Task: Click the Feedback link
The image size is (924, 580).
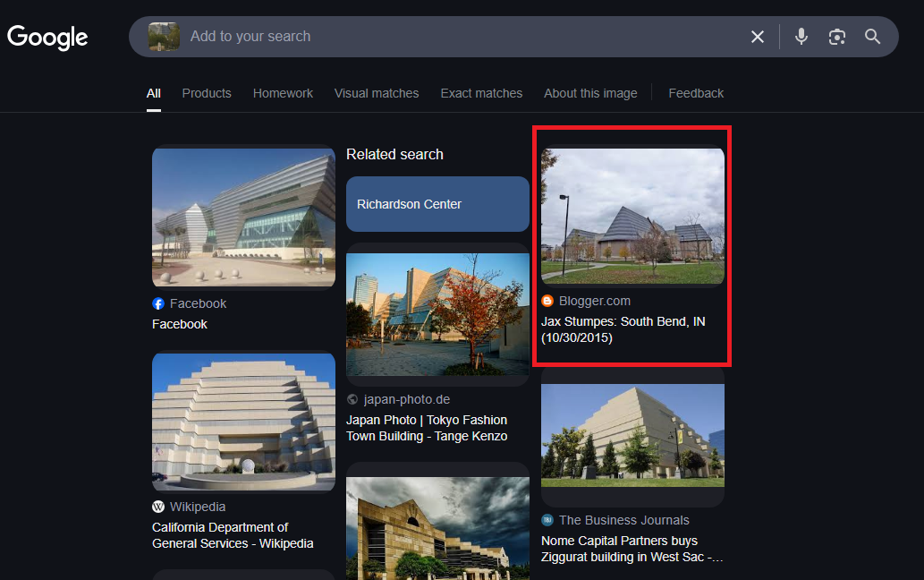Action: (696, 93)
